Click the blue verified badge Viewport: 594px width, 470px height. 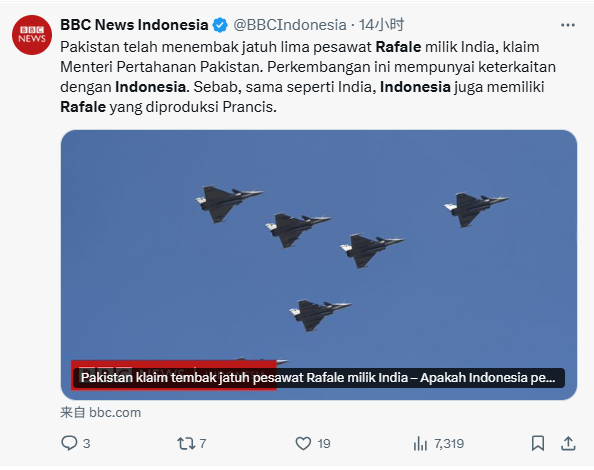point(220,25)
